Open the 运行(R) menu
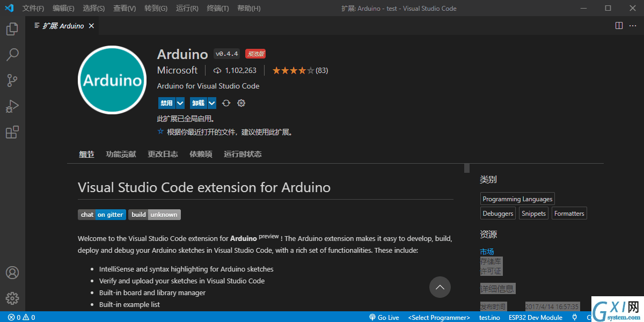Viewport: 644px width, 322px height. coord(187,8)
